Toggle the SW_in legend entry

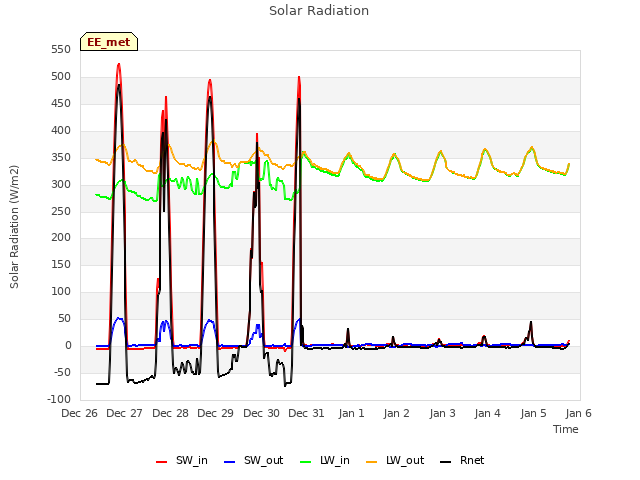[x=182, y=460]
